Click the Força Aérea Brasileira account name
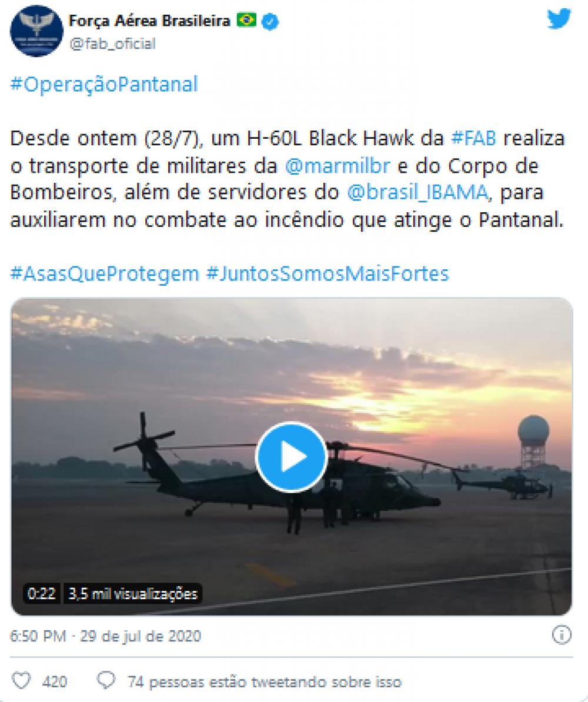 149,21
